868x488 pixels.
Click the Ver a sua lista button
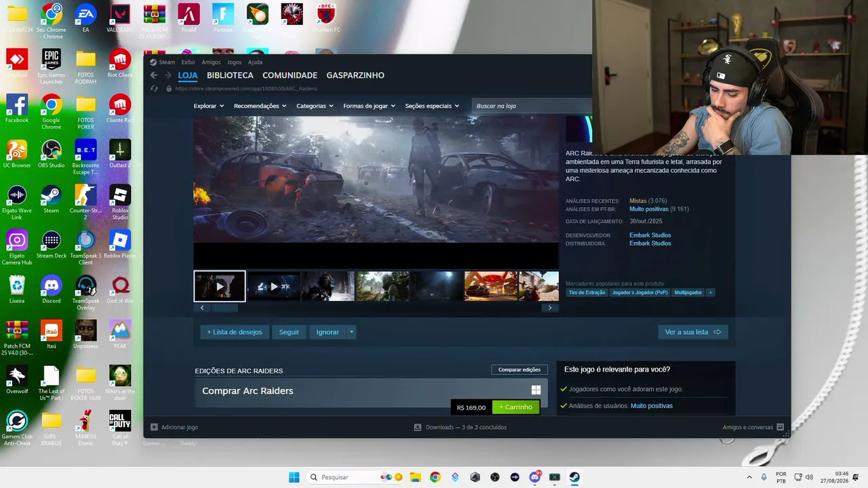click(693, 332)
